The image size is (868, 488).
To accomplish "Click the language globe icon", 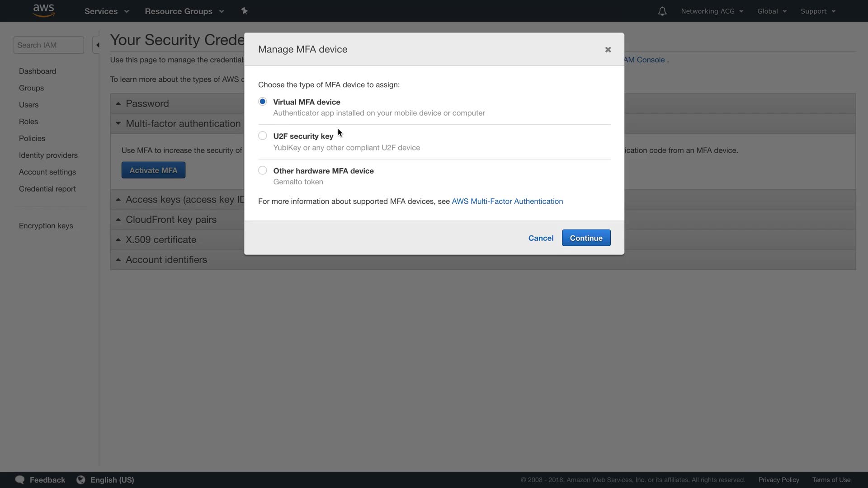I will click(x=81, y=480).
